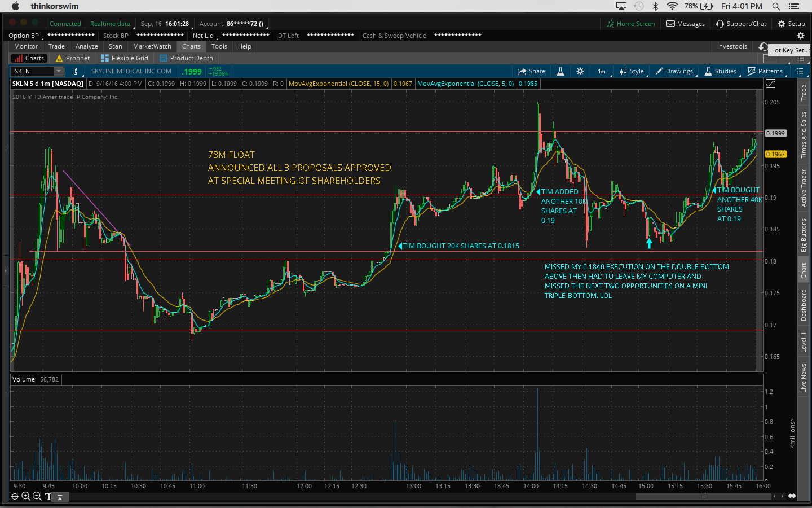The width and height of the screenshot is (812, 508).
Task: Open Spotlight search in macOS menu bar
Action: [776, 6]
